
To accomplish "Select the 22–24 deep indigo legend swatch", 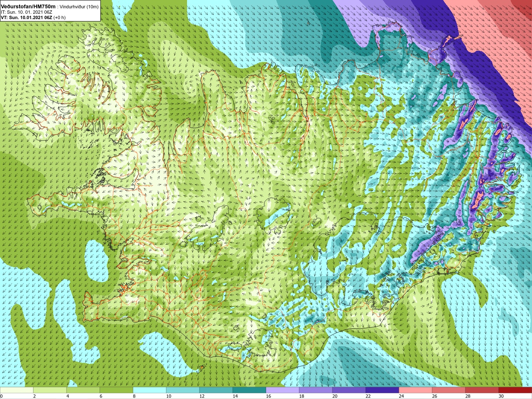I will point(382,390).
